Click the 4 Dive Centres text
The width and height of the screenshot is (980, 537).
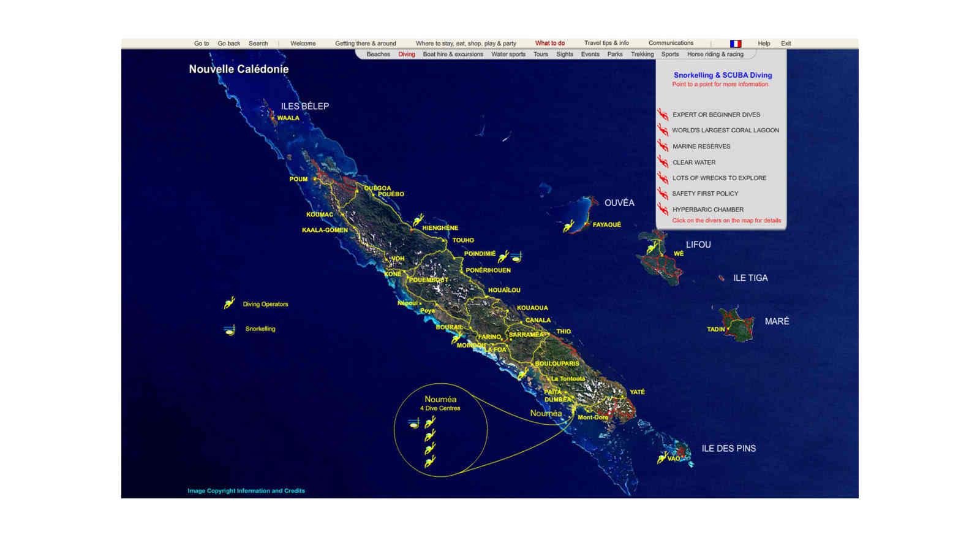coord(440,408)
